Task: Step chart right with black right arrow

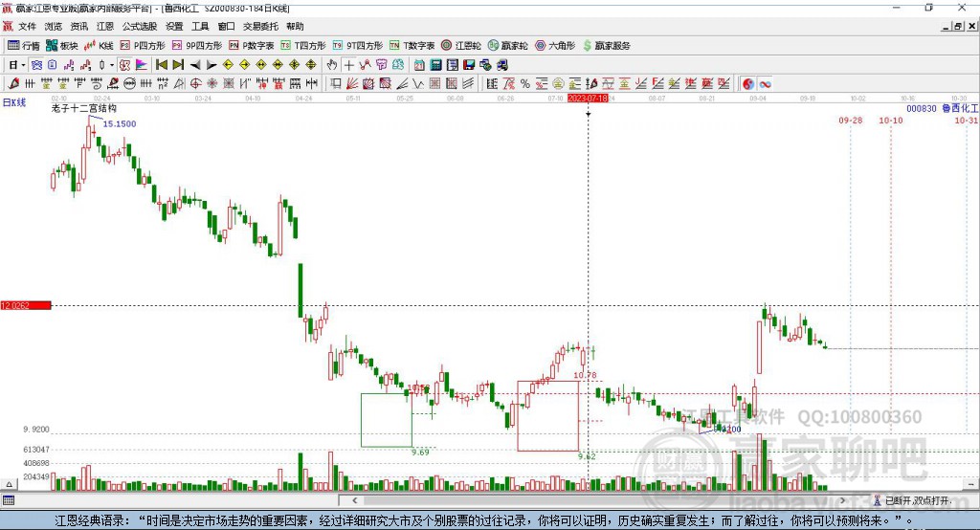Action: click(212, 65)
